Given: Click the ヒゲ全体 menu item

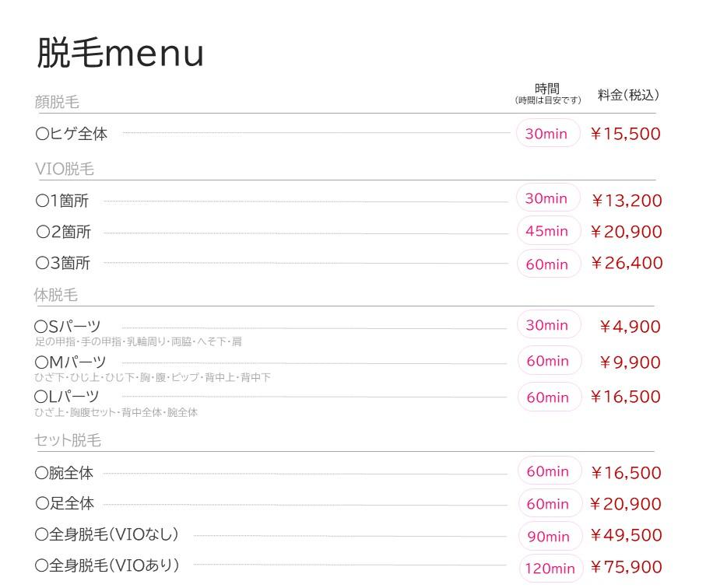Looking at the screenshot, I should pos(72,134).
